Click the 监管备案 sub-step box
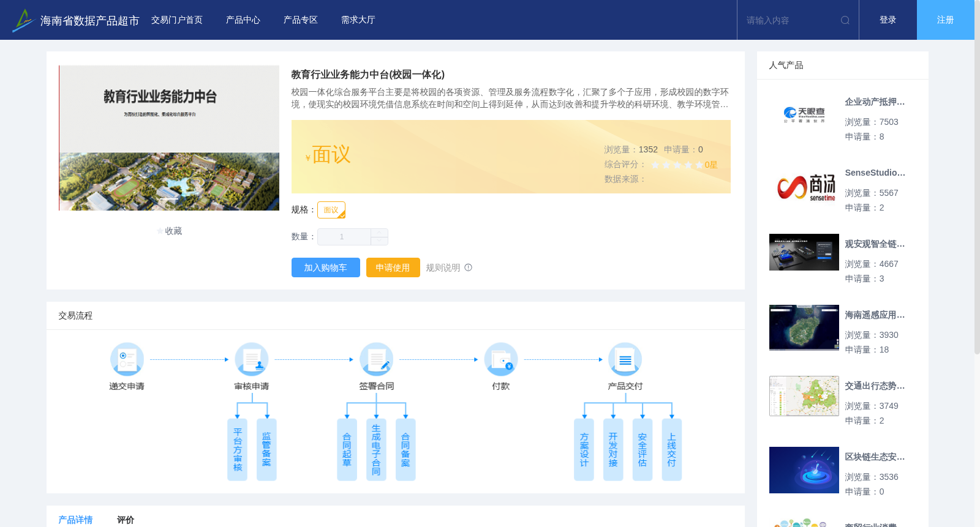 coord(266,450)
